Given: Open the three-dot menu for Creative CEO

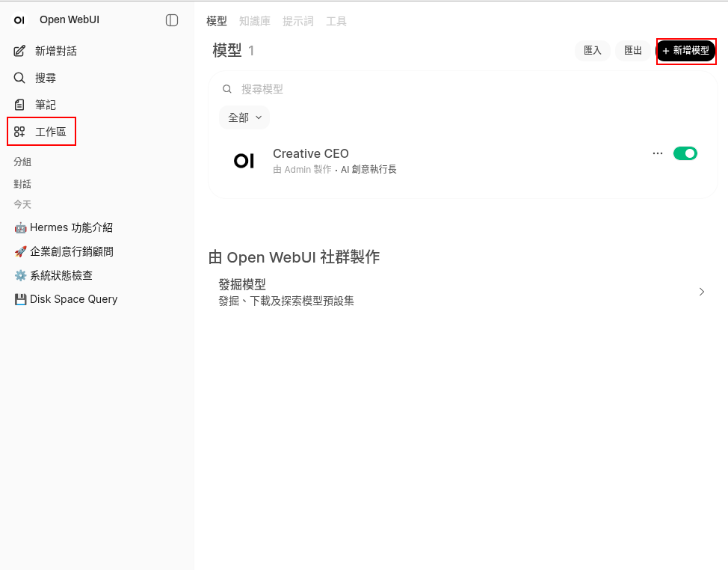Looking at the screenshot, I should [x=658, y=153].
